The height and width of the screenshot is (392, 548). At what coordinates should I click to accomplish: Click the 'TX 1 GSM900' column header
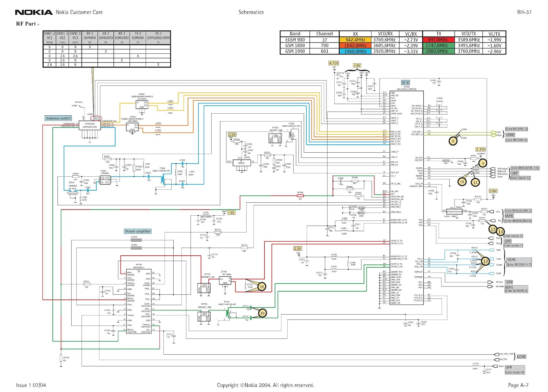click(x=138, y=38)
